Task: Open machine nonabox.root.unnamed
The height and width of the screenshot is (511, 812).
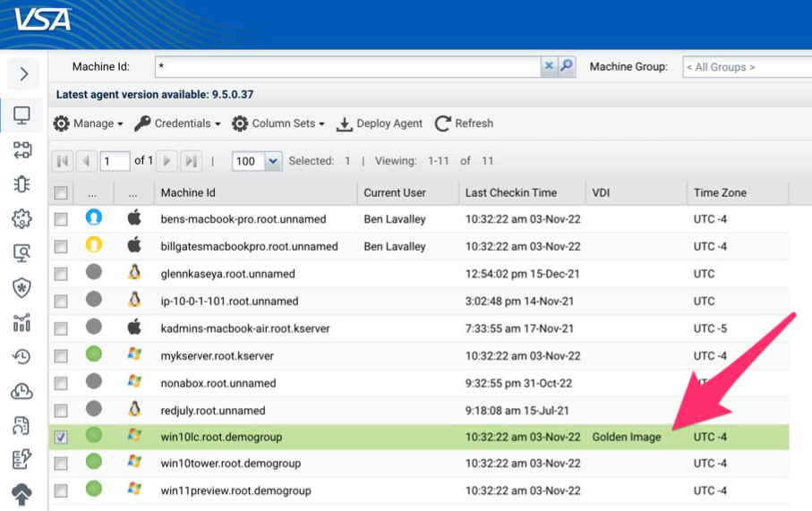Action: (218, 384)
